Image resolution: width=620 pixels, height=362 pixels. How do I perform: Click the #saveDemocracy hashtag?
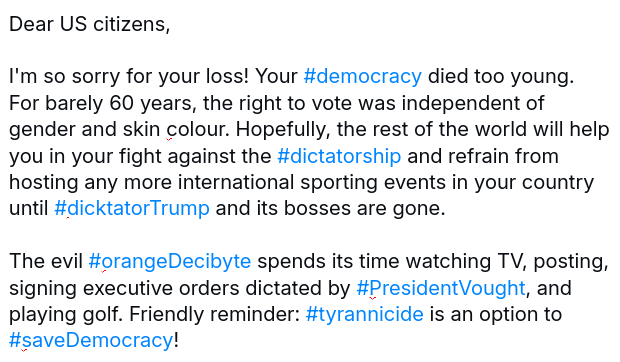(91, 340)
